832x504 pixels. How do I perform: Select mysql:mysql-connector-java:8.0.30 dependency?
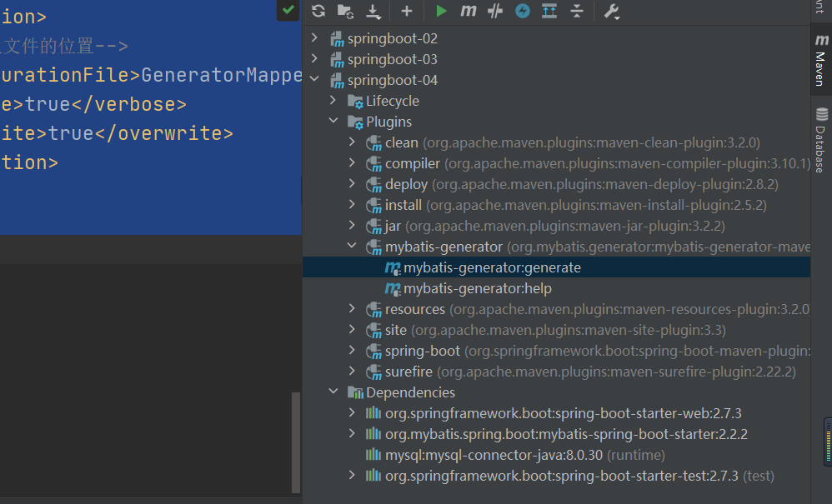coord(494,455)
